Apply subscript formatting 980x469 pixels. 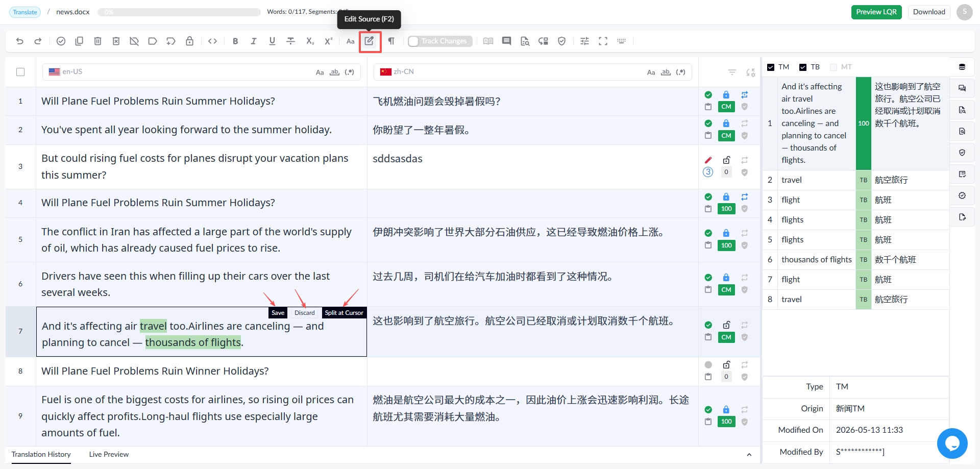tap(310, 41)
